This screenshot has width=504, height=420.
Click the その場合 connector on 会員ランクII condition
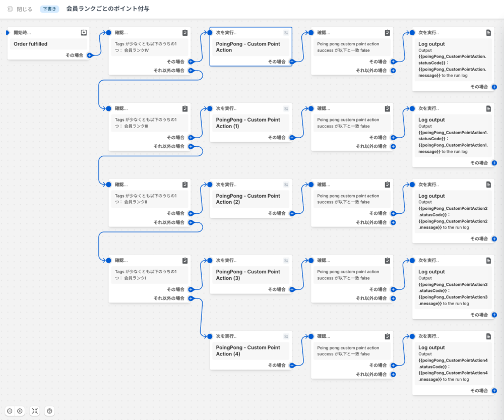tap(191, 214)
